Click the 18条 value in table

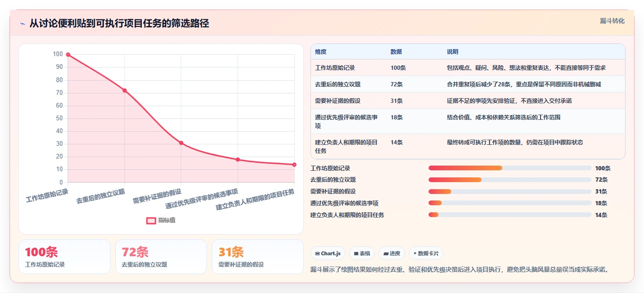[x=397, y=117]
